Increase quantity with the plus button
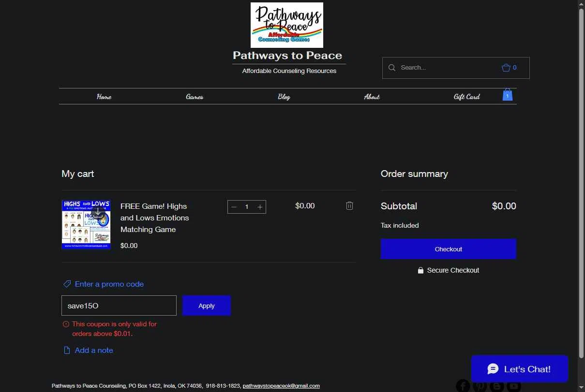Screen dimensions: 585x392 tap(260, 207)
